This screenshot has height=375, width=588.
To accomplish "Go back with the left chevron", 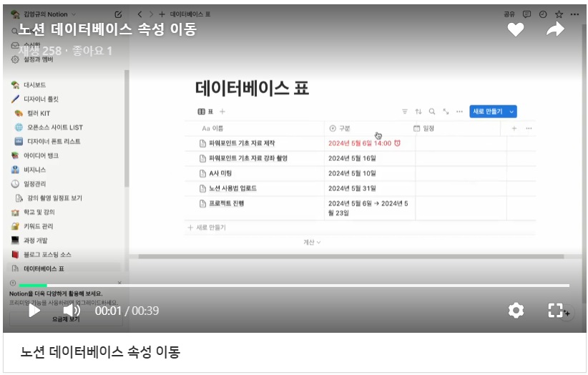I will click(139, 14).
